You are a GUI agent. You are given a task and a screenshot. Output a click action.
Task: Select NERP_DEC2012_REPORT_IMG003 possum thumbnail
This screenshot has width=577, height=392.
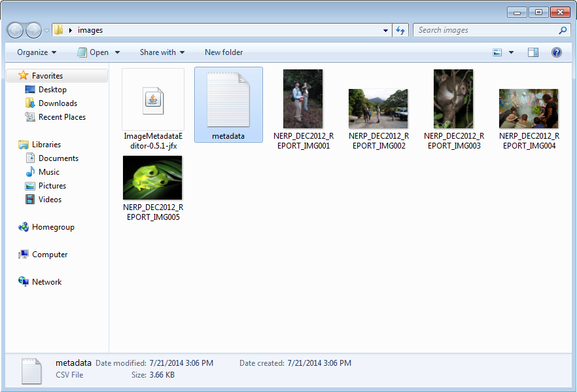(x=453, y=99)
